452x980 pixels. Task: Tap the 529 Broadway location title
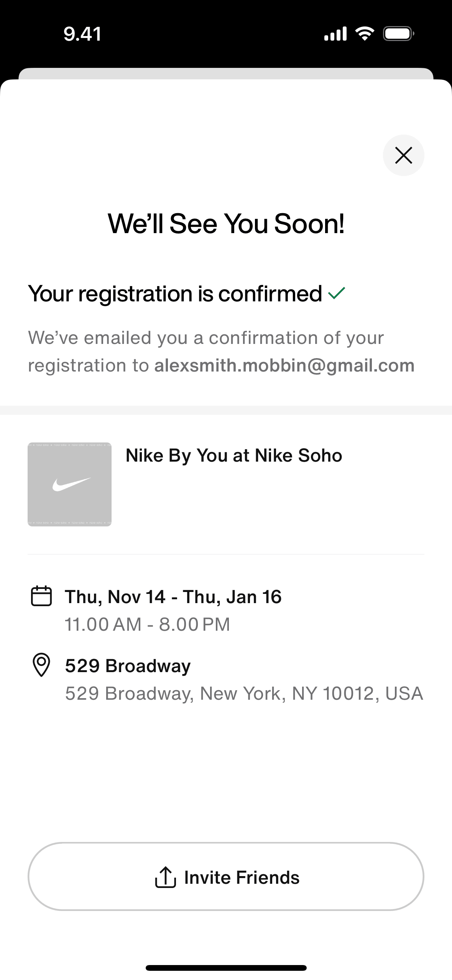point(128,666)
